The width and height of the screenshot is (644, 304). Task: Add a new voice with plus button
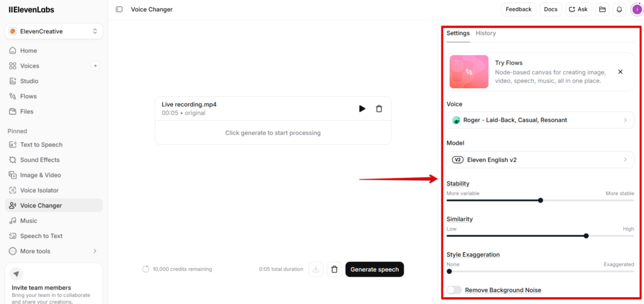(x=96, y=65)
